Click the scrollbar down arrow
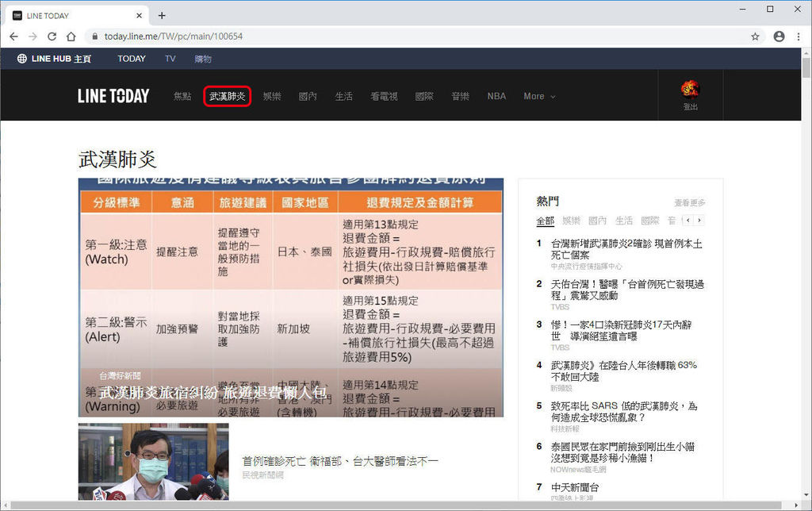 pyautogui.click(x=806, y=495)
